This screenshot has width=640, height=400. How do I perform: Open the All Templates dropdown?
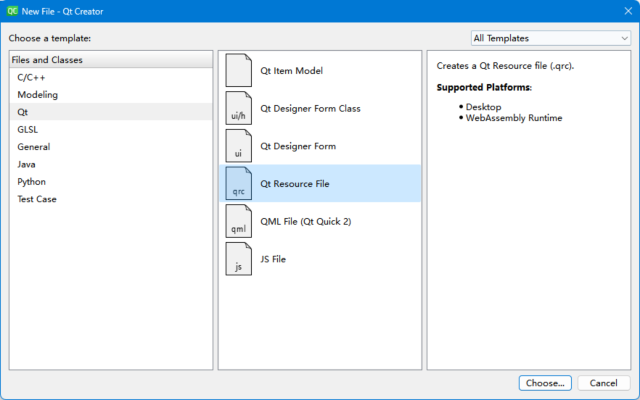(x=550, y=38)
